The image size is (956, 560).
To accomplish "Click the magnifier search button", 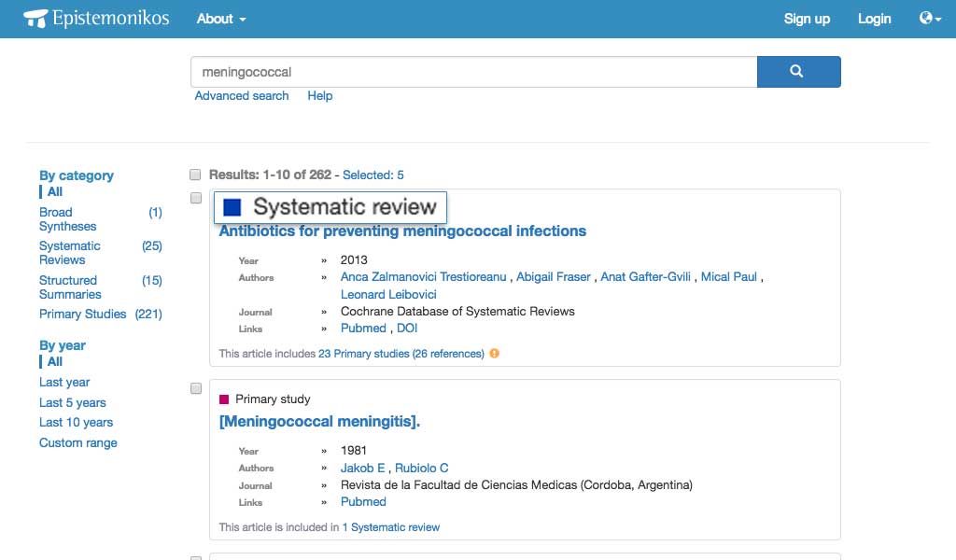I will (x=798, y=72).
